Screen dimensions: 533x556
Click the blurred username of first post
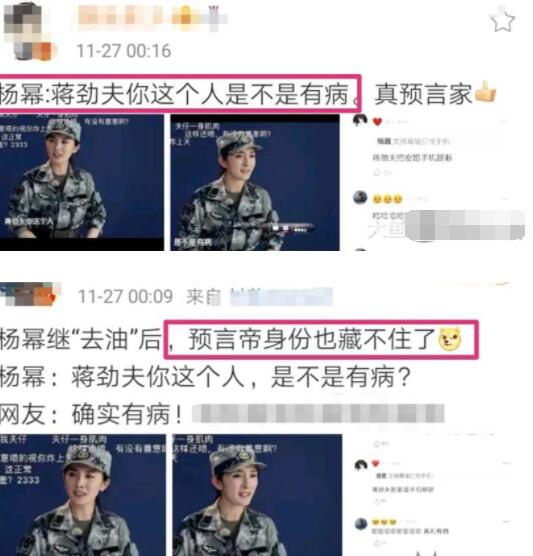[x=153, y=18]
